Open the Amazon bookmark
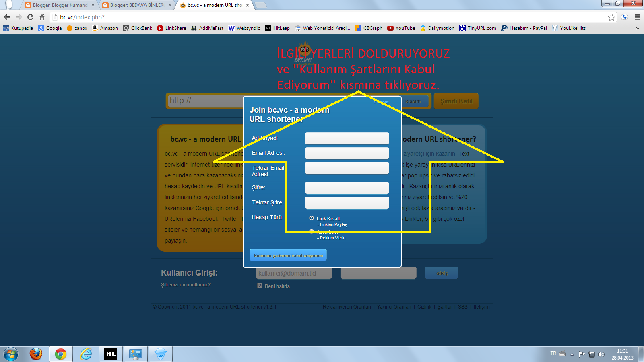Image resolution: width=644 pixels, height=362 pixels. coord(105,28)
